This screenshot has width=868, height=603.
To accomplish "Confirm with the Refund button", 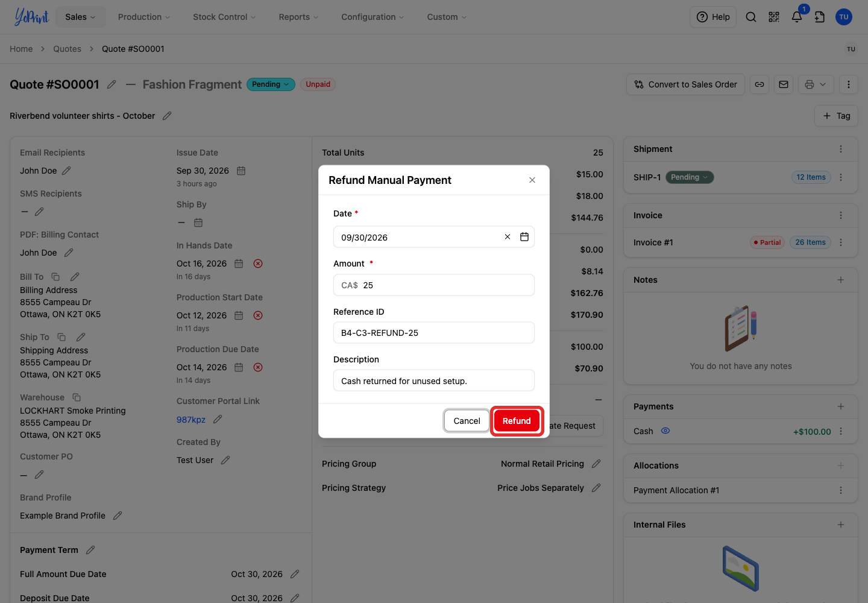I will click(517, 421).
